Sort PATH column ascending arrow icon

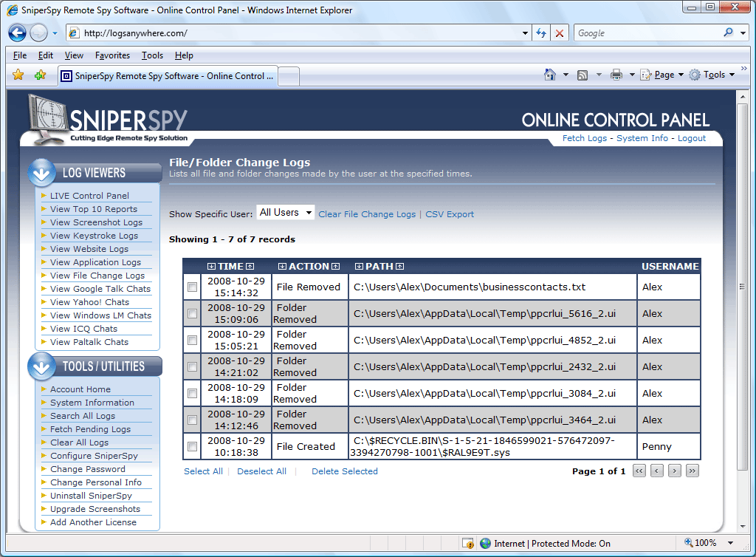(399, 266)
